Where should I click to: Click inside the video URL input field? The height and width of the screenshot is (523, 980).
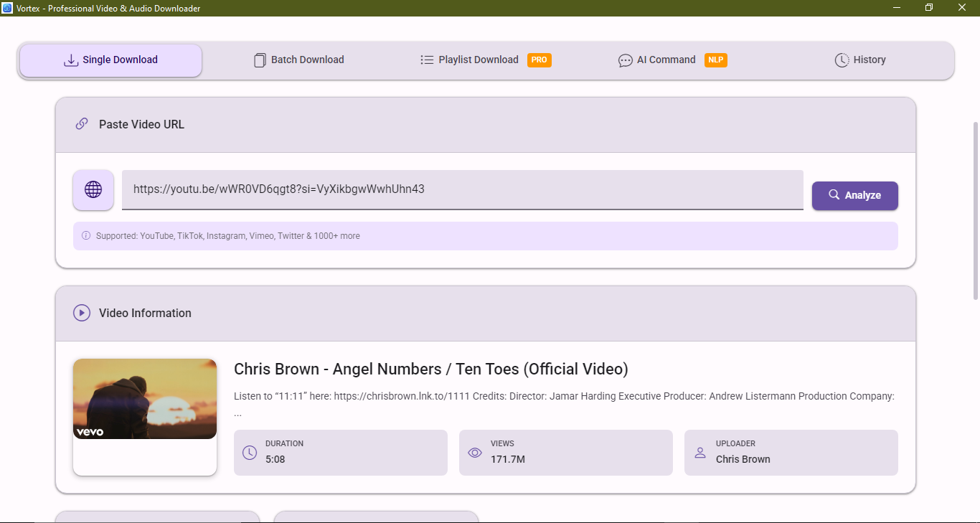[462, 190]
